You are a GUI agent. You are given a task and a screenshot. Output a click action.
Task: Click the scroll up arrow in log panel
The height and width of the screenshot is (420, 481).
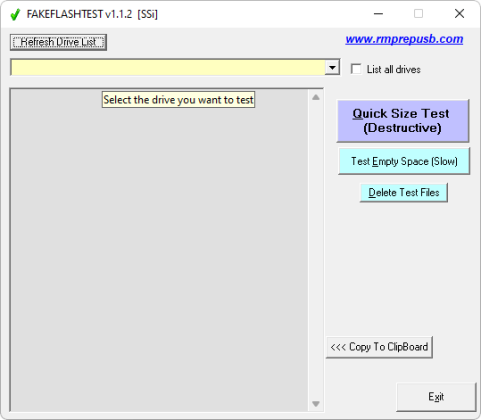(316, 97)
